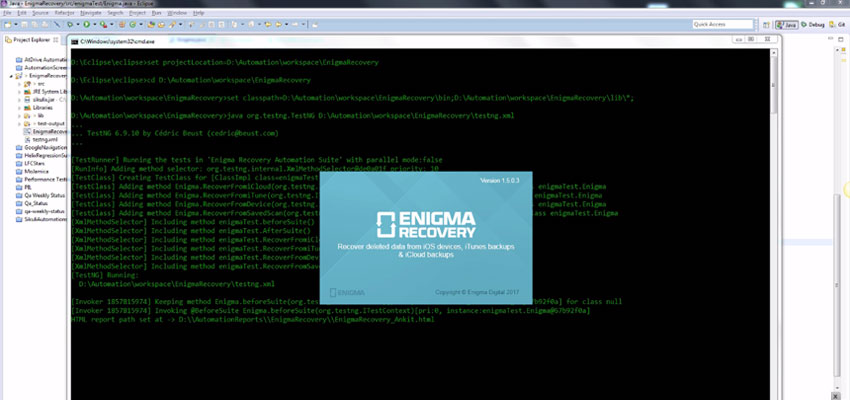Select the PIL project
This screenshot has width=850, height=400.
pos(23,187)
